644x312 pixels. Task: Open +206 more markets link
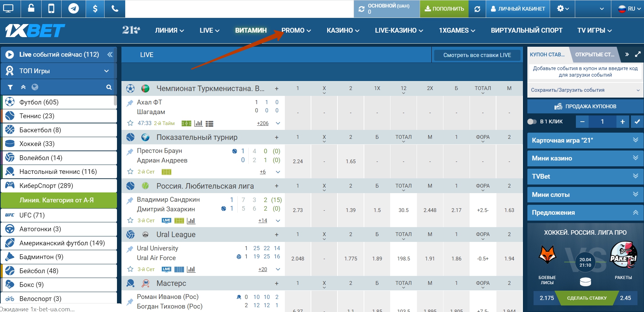[x=263, y=123]
